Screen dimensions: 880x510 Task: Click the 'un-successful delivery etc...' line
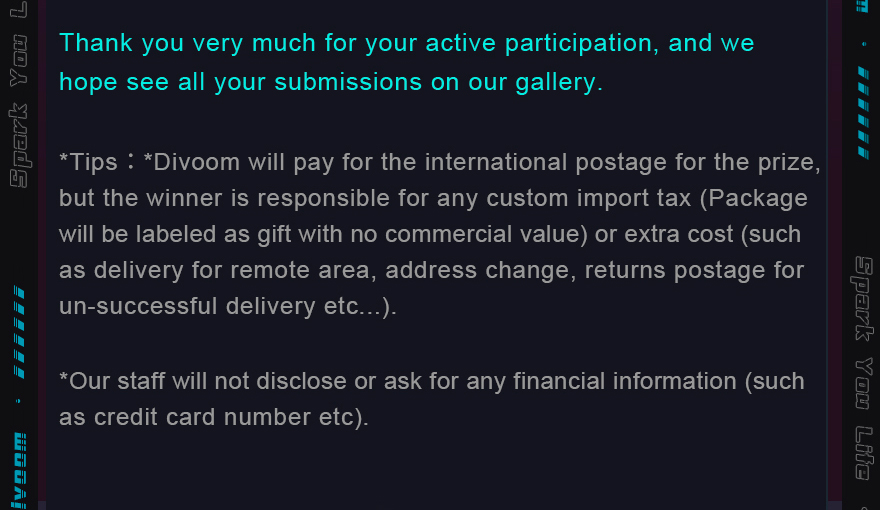pyautogui.click(x=227, y=306)
